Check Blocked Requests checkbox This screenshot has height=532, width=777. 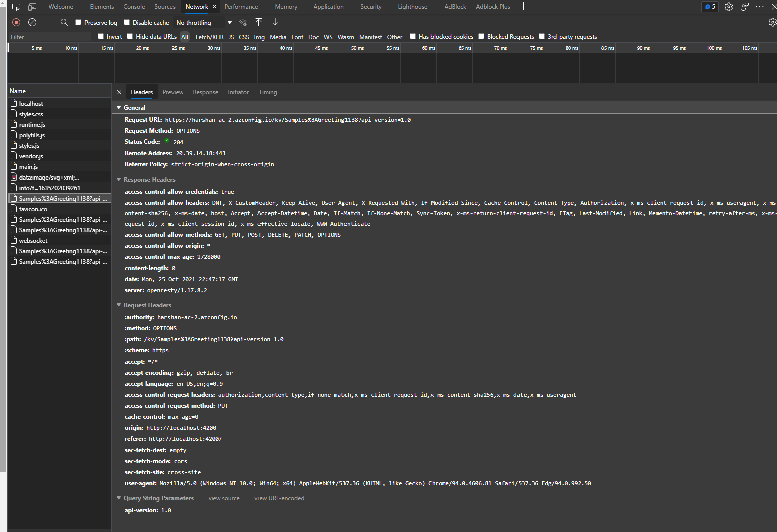click(x=481, y=36)
